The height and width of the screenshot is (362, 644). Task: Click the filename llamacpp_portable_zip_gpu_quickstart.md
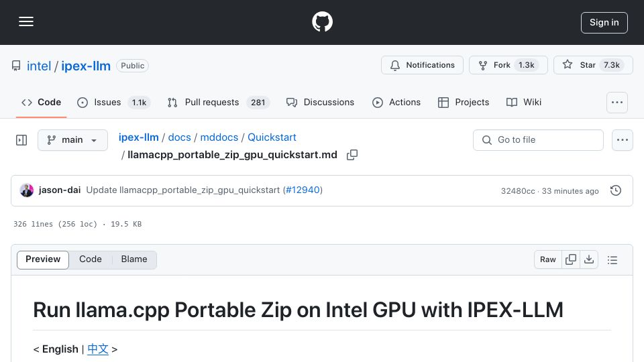point(232,155)
